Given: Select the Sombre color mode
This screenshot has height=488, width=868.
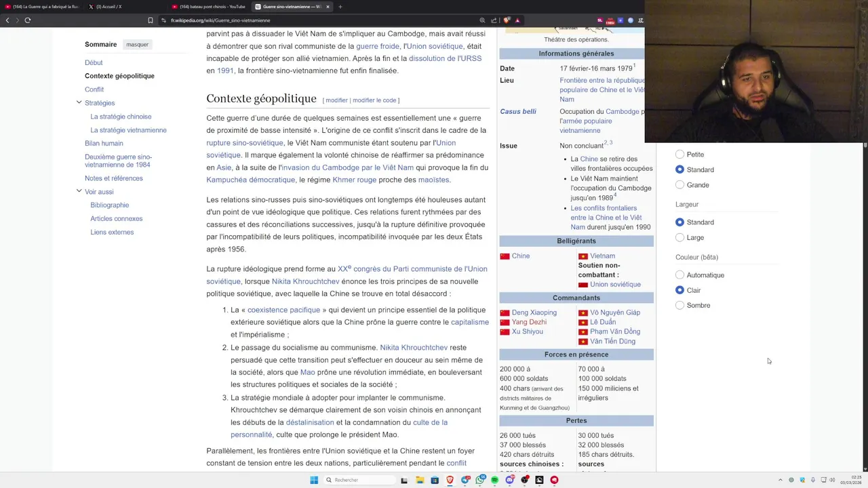Looking at the screenshot, I should click(x=679, y=305).
